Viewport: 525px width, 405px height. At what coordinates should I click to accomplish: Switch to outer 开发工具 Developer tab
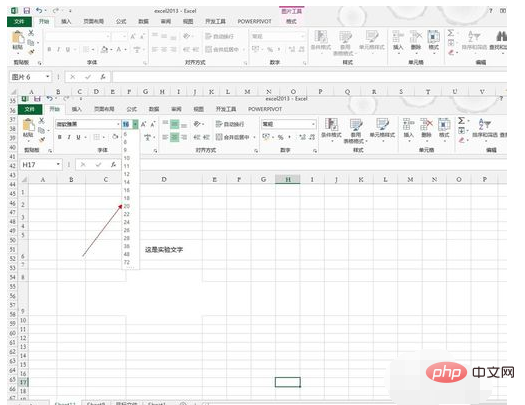[x=215, y=21]
